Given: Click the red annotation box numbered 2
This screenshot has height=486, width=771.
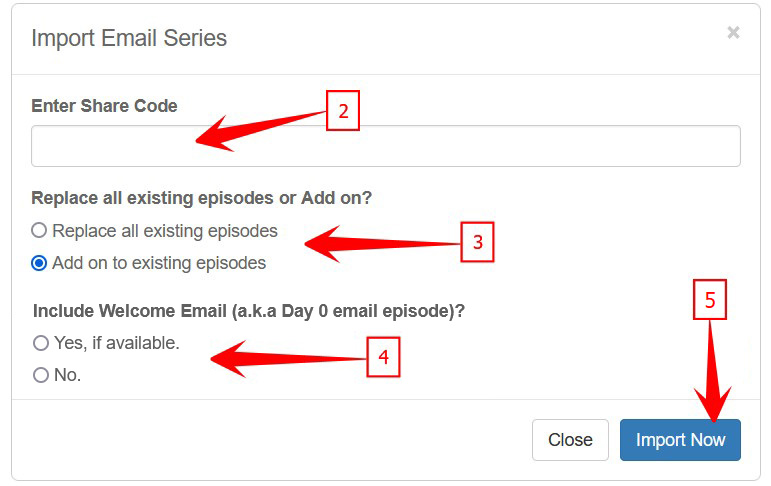Looking at the screenshot, I should pyautogui.click(x=342, y=111).
